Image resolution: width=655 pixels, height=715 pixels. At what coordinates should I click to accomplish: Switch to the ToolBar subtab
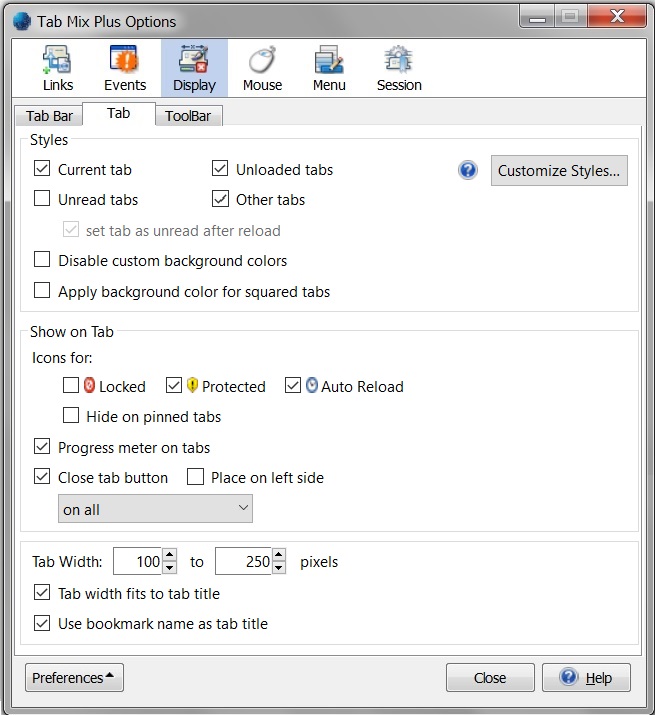(188, 116)
